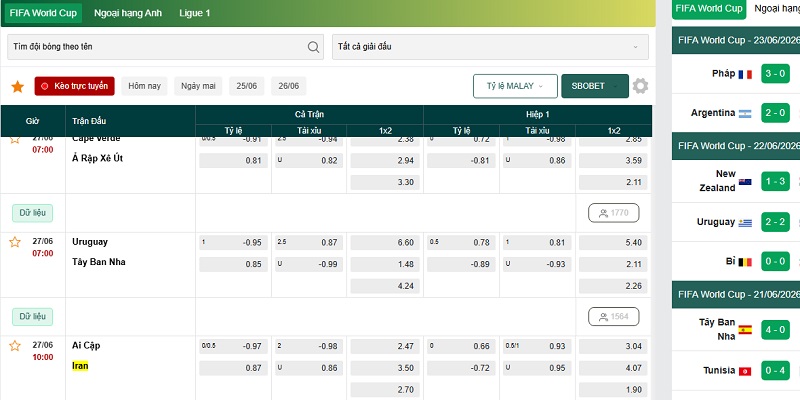Screen dimensions: 800x400
Task: Open the Bỉ 0 - 0 score
Action: (776, 262)
